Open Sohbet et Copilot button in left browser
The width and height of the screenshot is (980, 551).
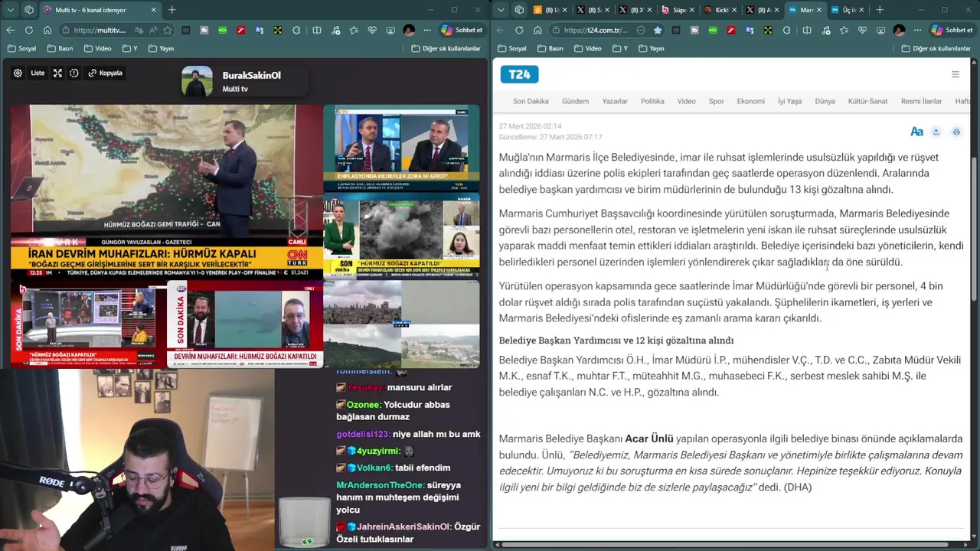[x=462, y=30]
